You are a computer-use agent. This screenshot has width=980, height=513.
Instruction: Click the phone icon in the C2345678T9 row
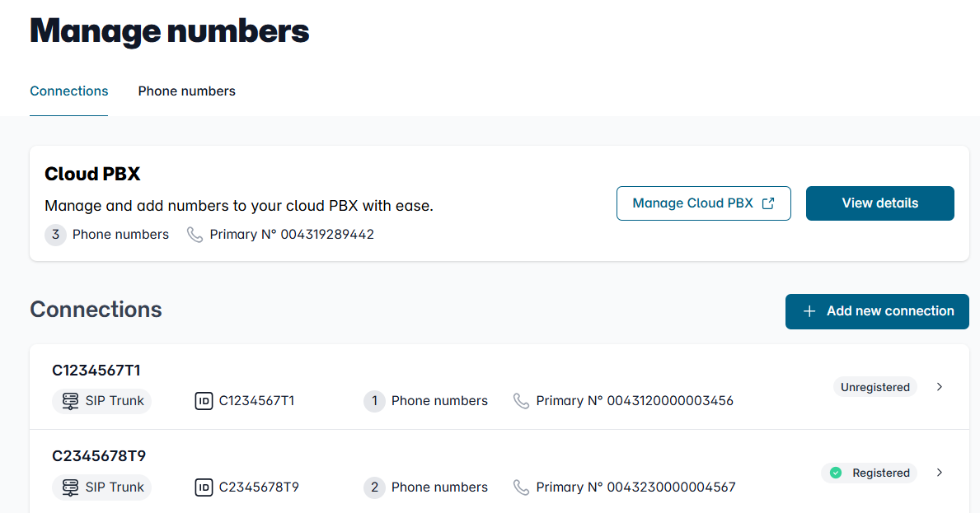point(521,487)
